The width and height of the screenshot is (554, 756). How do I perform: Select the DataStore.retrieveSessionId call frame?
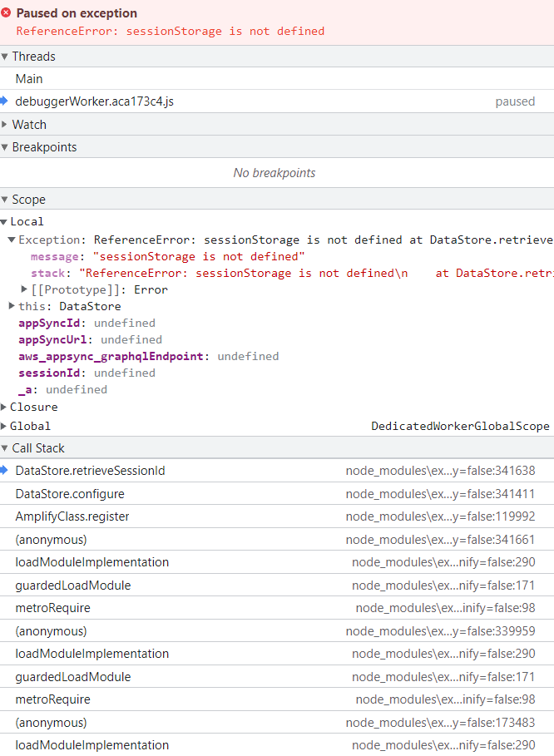pos(277,471)
